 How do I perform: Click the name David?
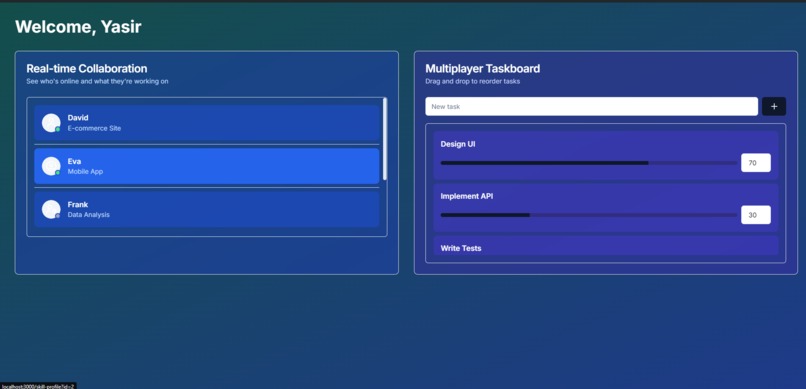[x=78, y=118]
